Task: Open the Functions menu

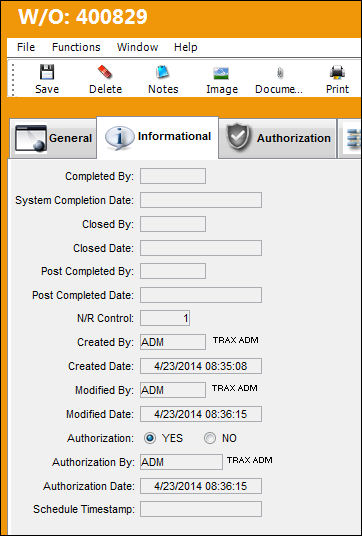Action: pyautogui.click(x=76, y=47)
